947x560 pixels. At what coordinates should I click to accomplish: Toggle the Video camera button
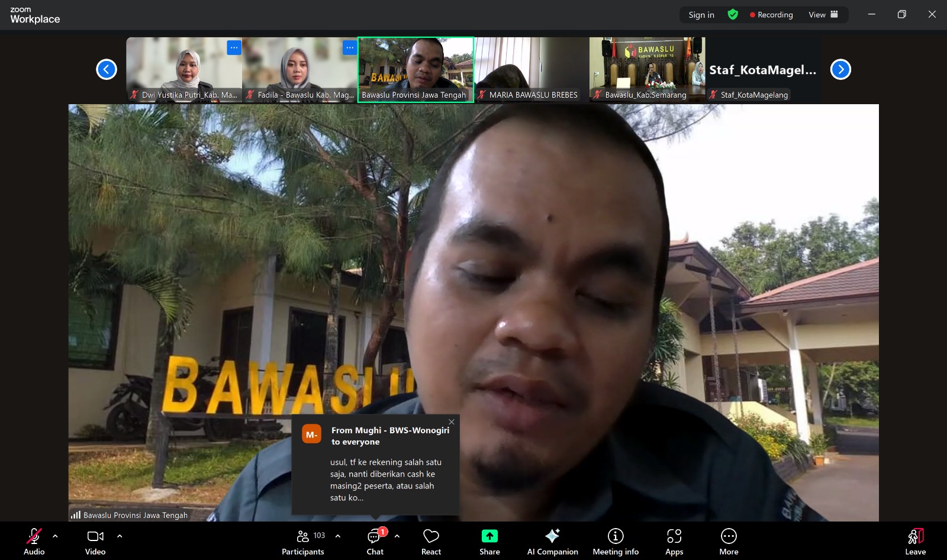(95, 541)
